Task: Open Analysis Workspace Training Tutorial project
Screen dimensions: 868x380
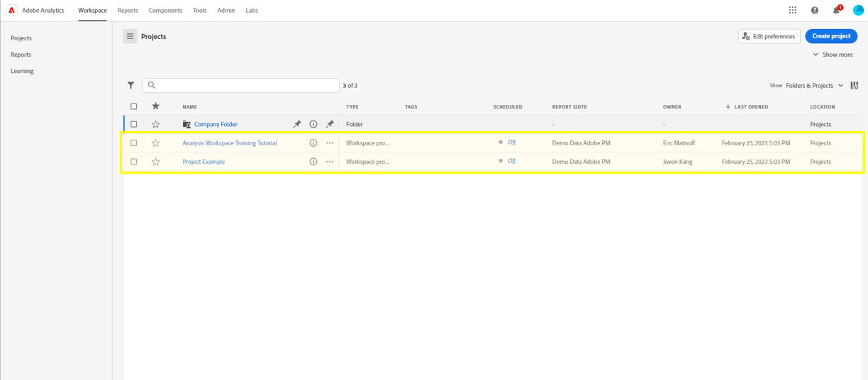Action: (230, 143)
